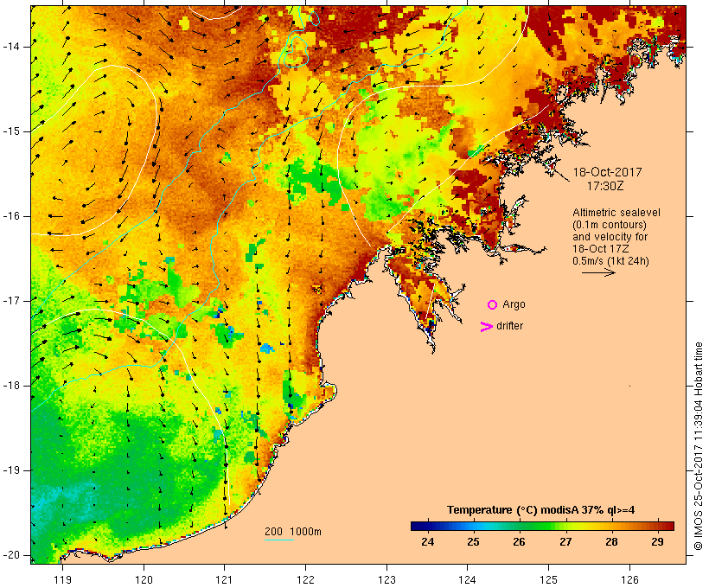Click the IMOS copyright timestamp text

coord(698,446)
